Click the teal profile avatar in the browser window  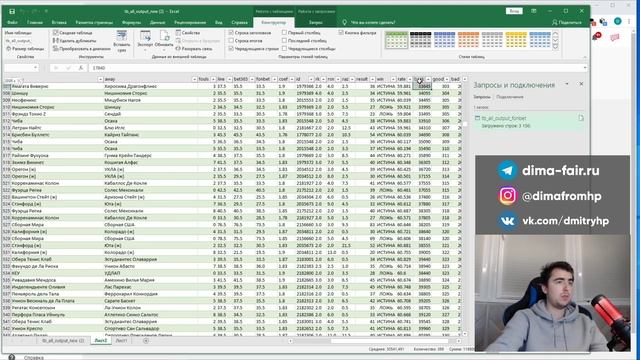pos(618,21)
